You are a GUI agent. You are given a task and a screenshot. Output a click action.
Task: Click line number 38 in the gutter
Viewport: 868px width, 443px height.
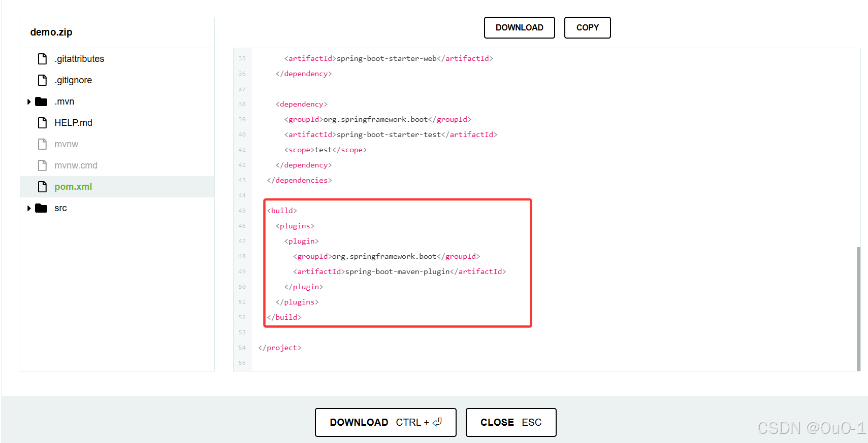(242, 104)
